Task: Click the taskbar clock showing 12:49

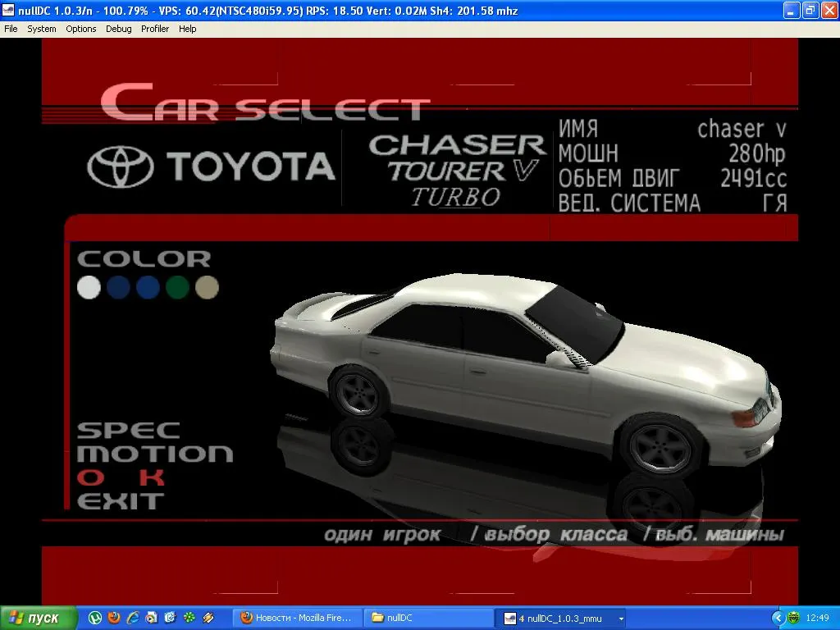Action: point(818,619)
